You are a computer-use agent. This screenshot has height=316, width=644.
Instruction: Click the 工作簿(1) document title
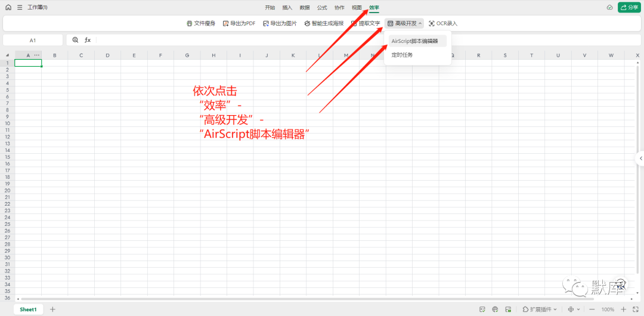(38, 7)
